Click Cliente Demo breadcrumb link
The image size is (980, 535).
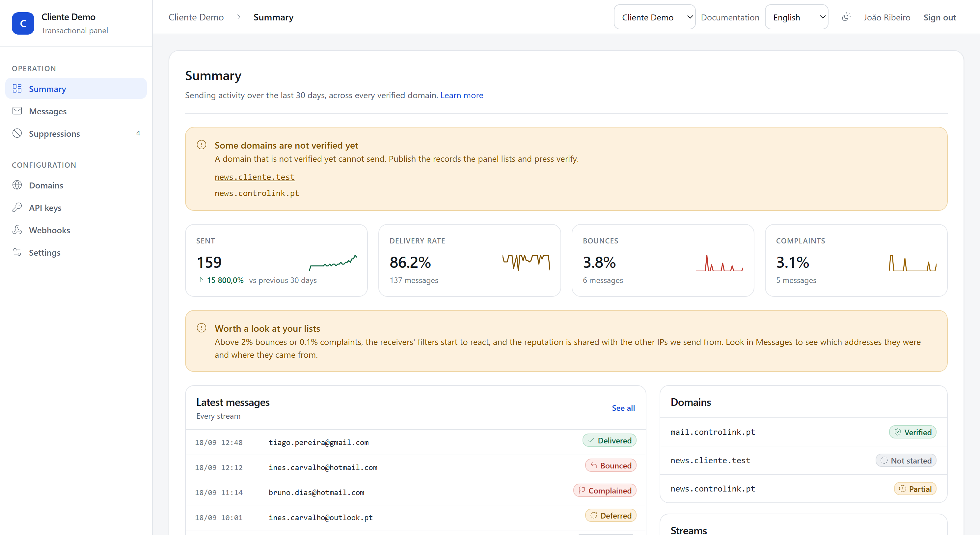(196, 17)
